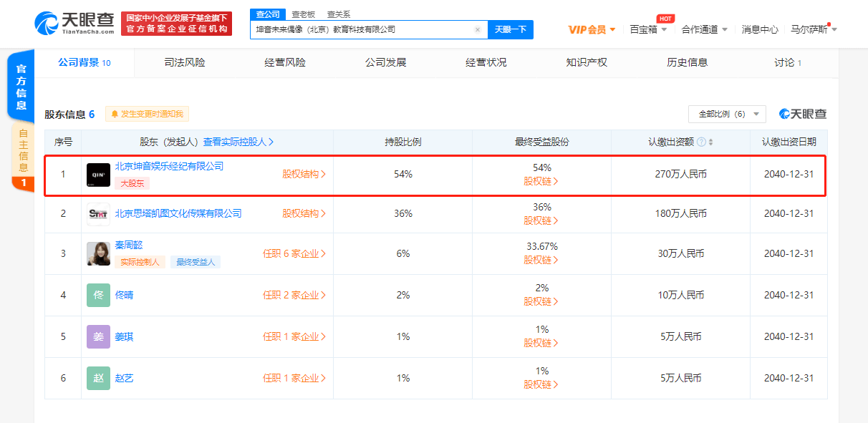
Task: Click the help icon beside 认缴出资额
Action: (700, 142)
